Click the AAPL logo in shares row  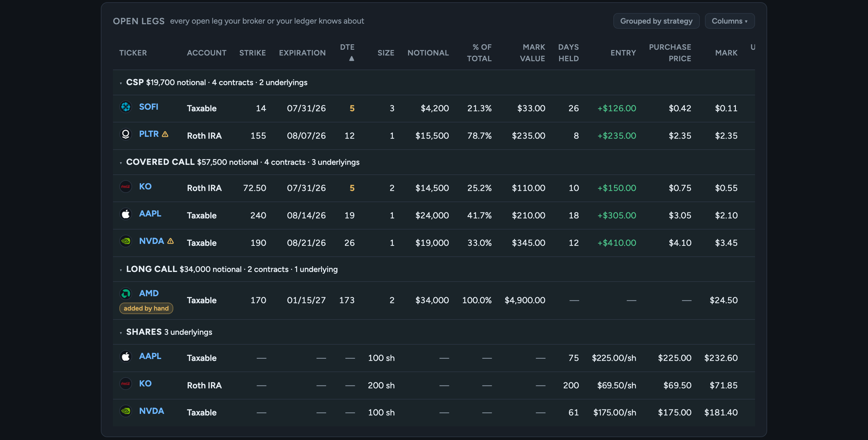point(126,356)
